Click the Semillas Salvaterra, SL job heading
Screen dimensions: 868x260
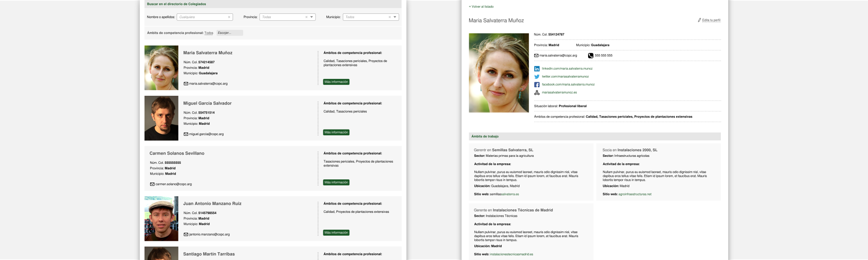[503, 150]
